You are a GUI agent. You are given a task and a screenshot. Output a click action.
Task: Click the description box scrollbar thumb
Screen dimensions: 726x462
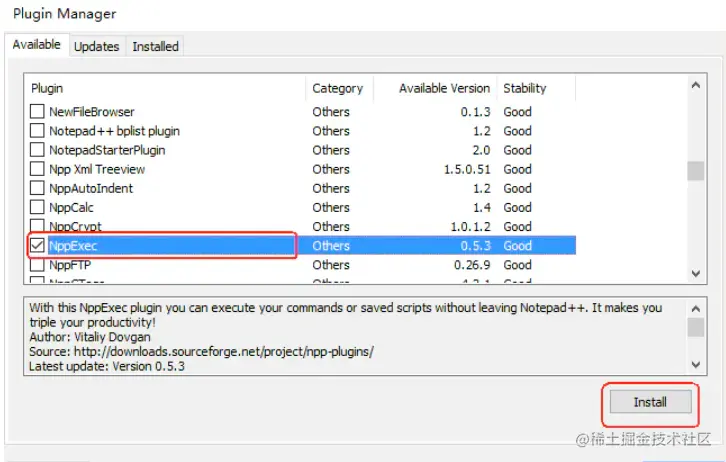point(695,327)
